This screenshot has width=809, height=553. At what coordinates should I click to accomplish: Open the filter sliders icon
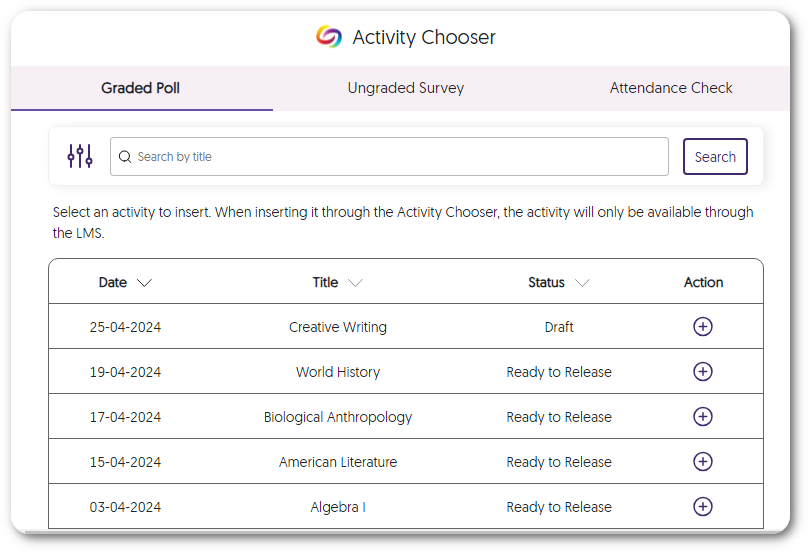coord(80,156)
